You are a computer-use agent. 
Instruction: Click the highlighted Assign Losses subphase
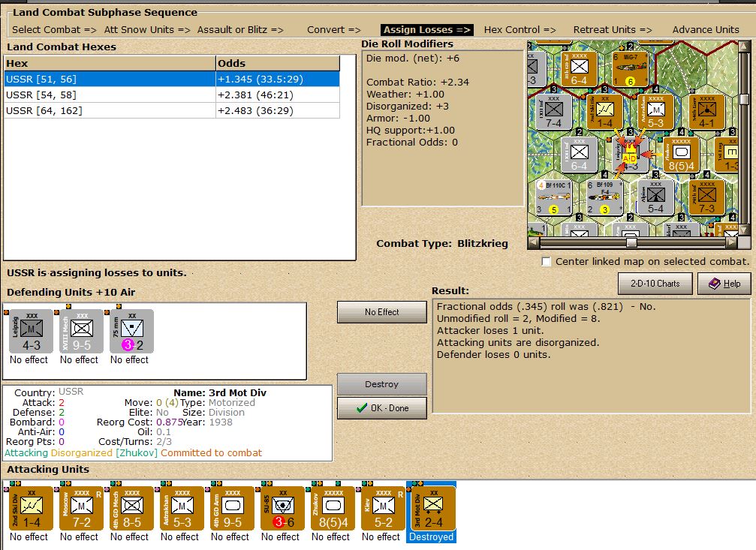click(x=426, y=30)
